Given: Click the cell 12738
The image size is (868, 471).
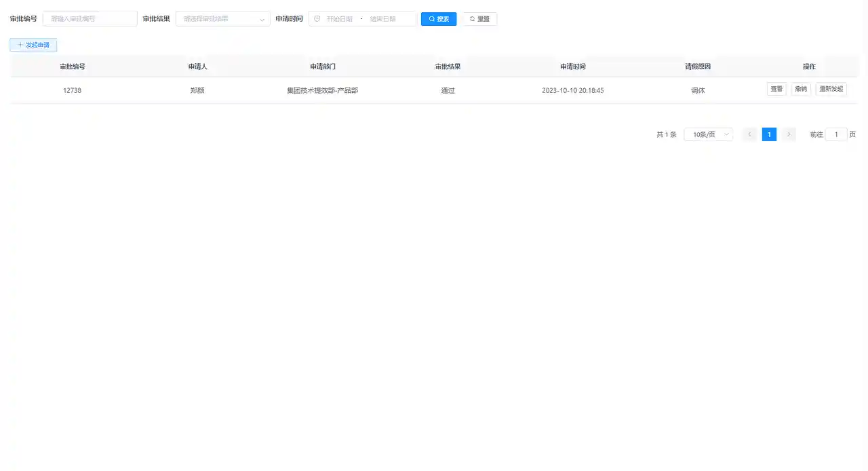Looking at the screenshot, I should pyautogui.click(x=72, y=90).
